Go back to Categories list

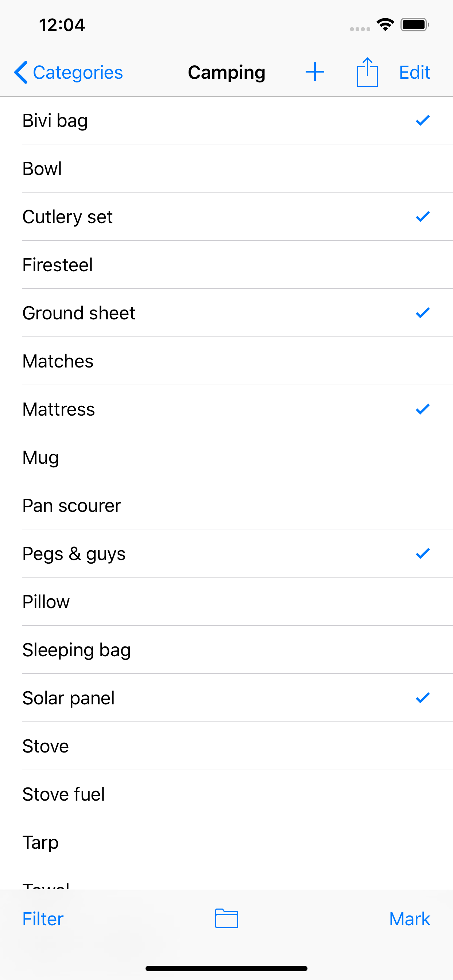tap(78, 72)
